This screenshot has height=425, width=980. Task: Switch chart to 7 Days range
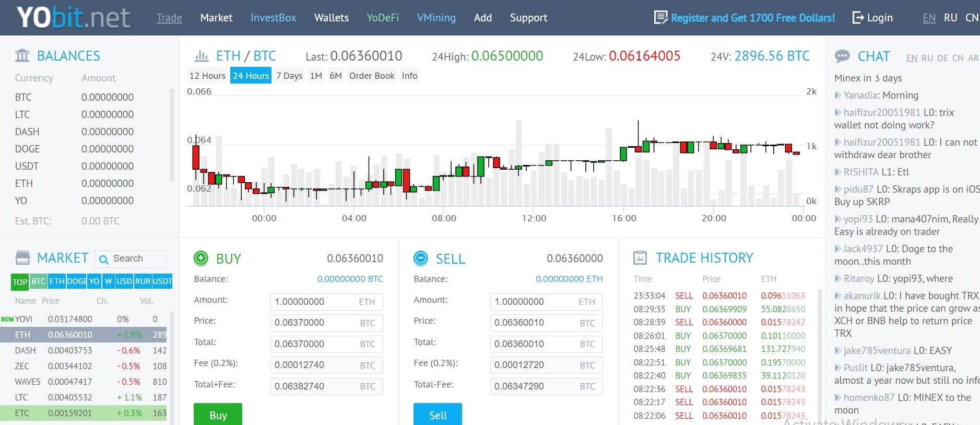[x=289, y=76]
